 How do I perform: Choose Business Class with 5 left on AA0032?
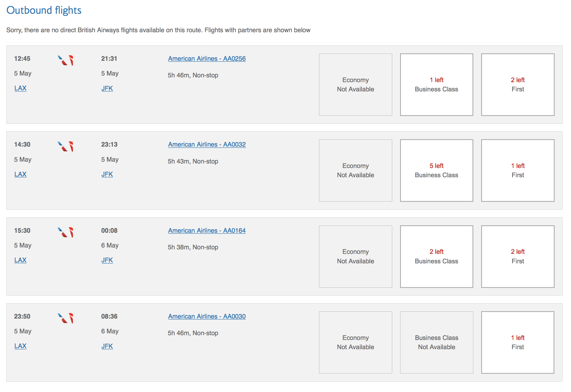[436, 170]
